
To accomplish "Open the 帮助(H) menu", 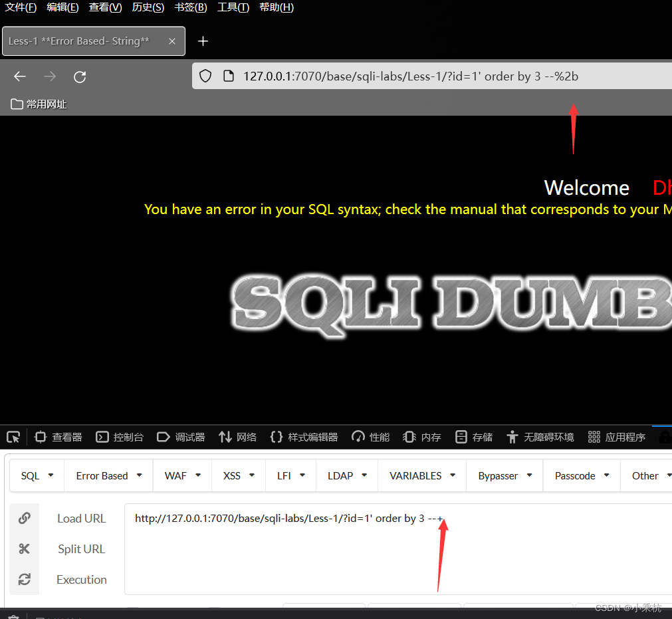I will tap(277, 7).
